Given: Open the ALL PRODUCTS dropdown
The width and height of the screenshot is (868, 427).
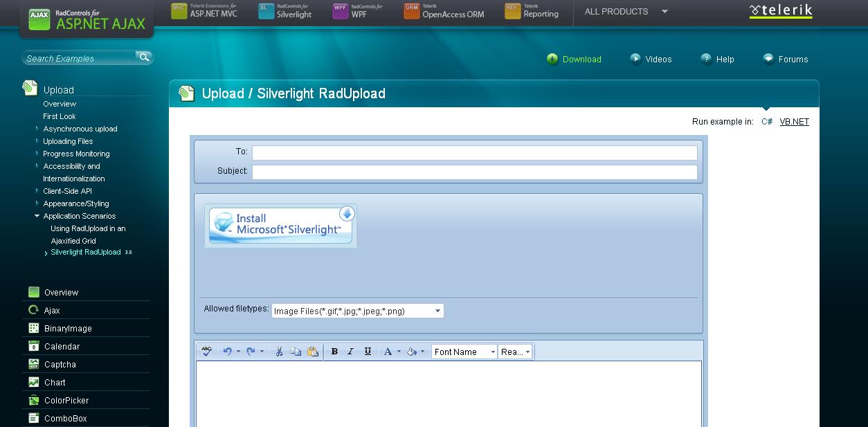Looking at the screenshot, I should 626,11.
